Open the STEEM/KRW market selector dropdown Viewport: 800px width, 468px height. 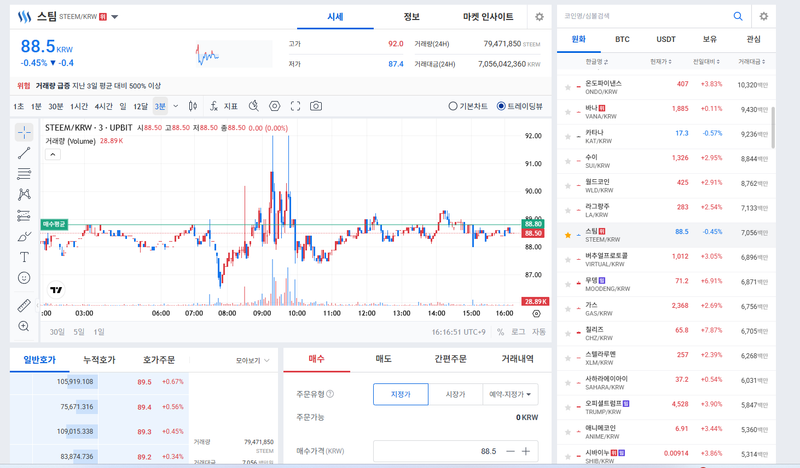click(x=115, y=17)
